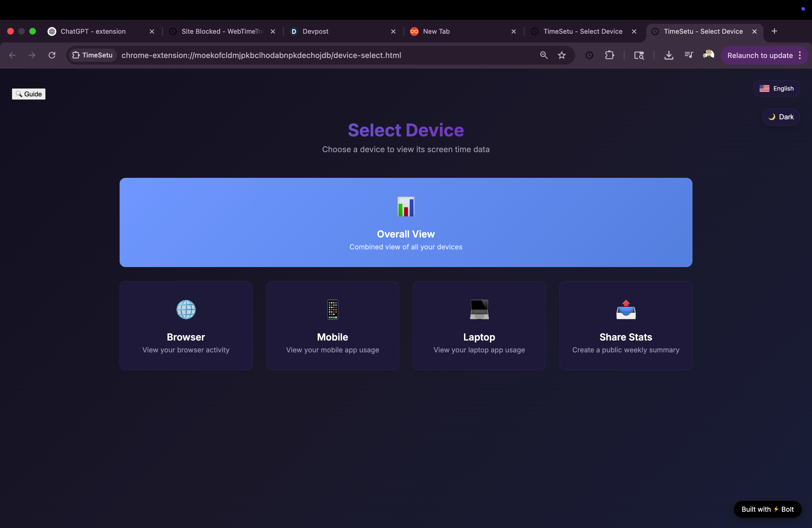812x528 pixels.
Task: Open the Overall View bar chart card
Action: point(406,222)
